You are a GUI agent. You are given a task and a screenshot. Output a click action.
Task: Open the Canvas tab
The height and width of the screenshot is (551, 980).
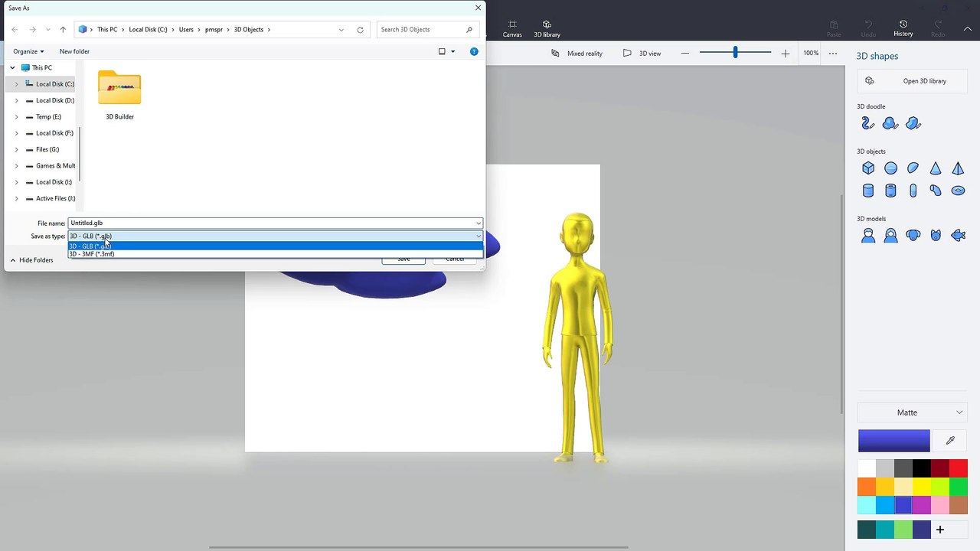[512, 28]
